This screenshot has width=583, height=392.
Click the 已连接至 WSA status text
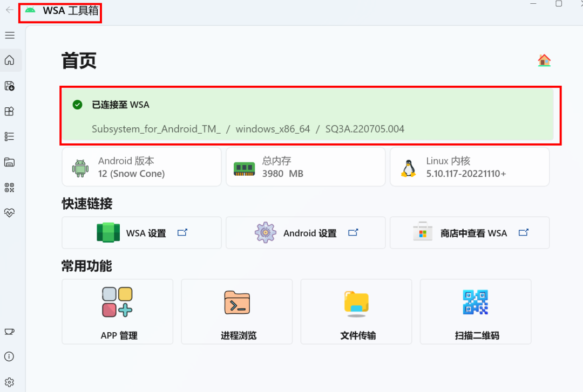120,105
